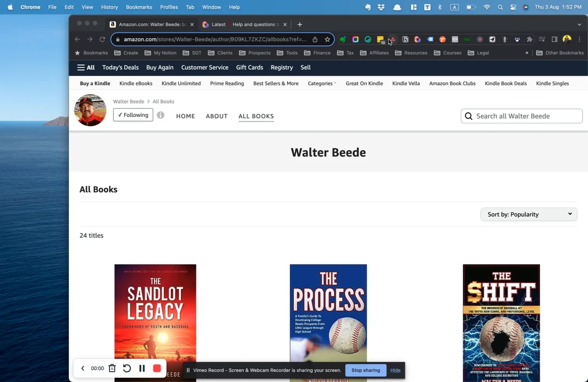
Task: Pause the Vimeo screen recording
Action: [x=142, y=368]
